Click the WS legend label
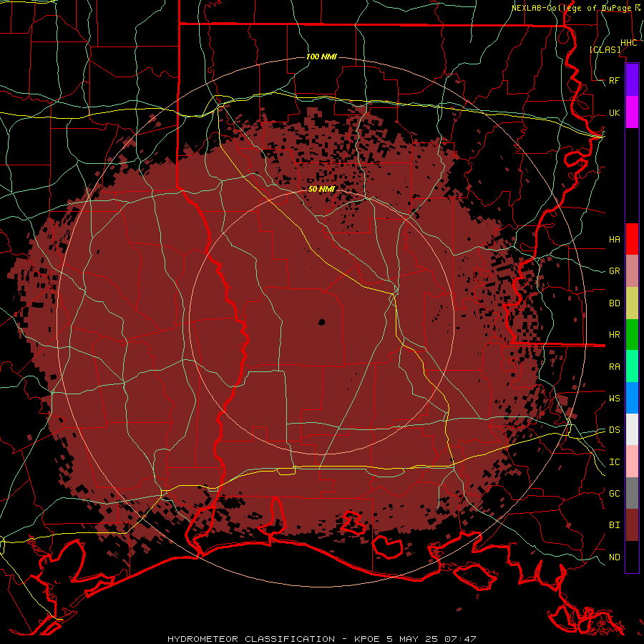Screen dimensions: 644x644 (x=614, y=398)
